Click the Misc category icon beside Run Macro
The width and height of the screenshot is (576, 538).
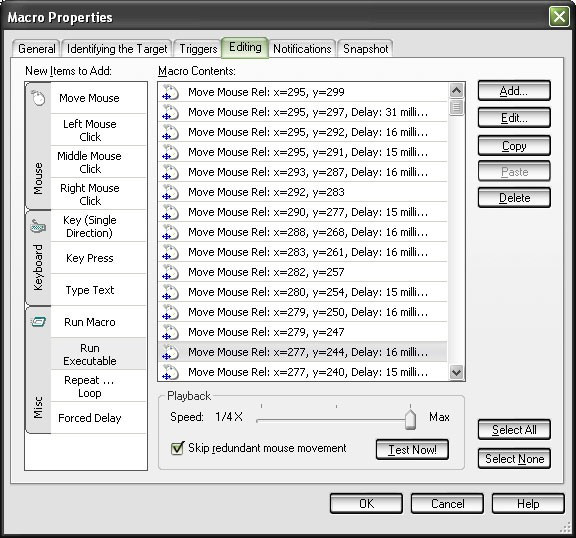38,322
